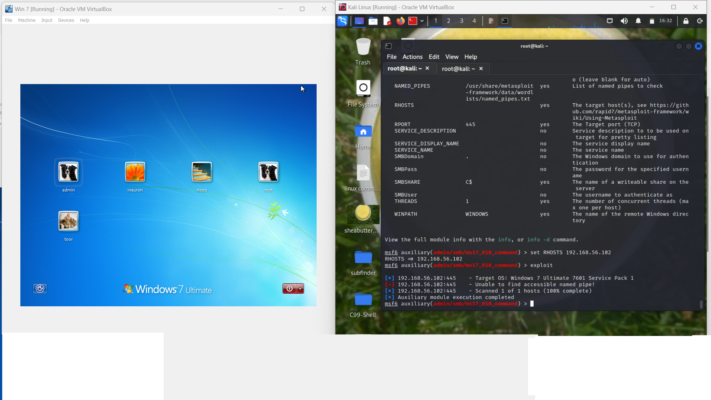Open the notifications bell icon
This screenshot has width=711, height=400.
(638, 21)
